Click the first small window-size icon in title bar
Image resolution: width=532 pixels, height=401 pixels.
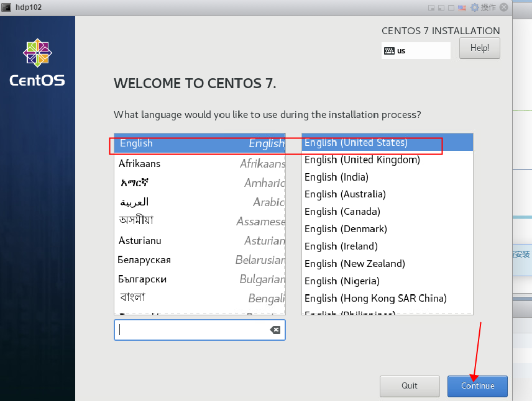pos(431,8)
